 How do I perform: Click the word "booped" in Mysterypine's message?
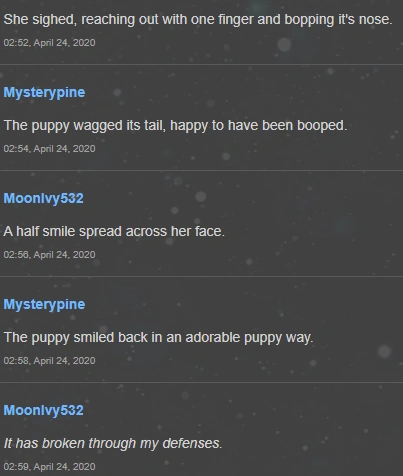coord(322,126)
